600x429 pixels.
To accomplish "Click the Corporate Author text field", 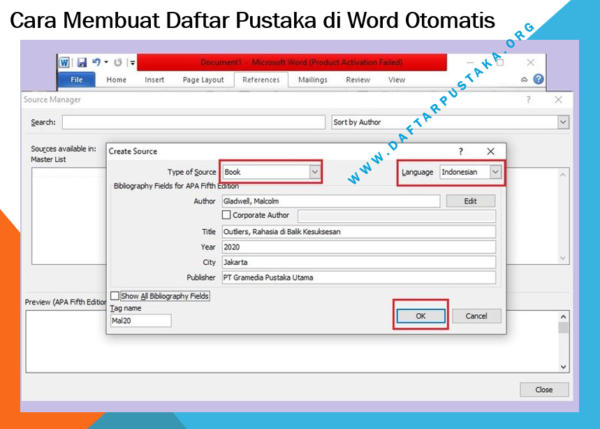I will [396, 216].
